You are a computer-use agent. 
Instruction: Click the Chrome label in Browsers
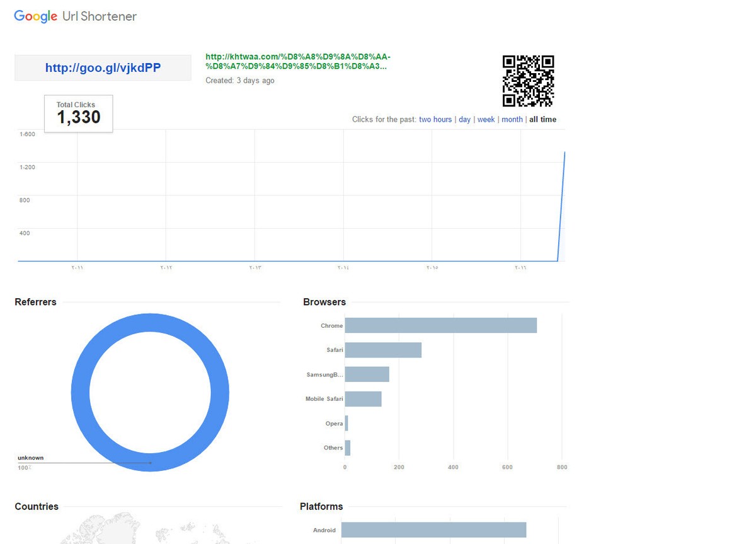point(332,326)
